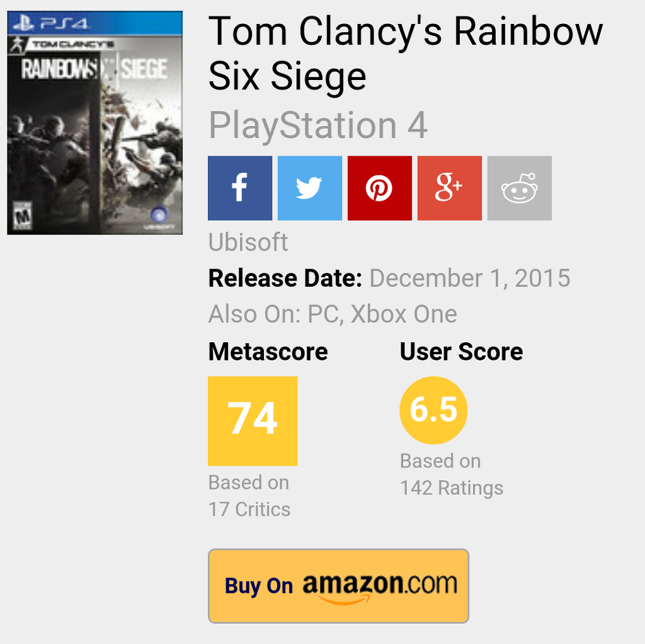Click the Metascore heading
Screen dimensions: 645x644
pos(268,352)
